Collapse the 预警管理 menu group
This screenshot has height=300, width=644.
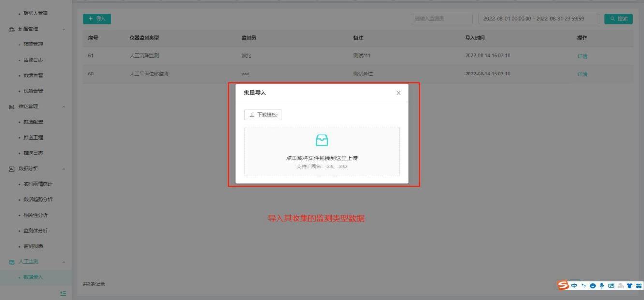click(63, 29)
